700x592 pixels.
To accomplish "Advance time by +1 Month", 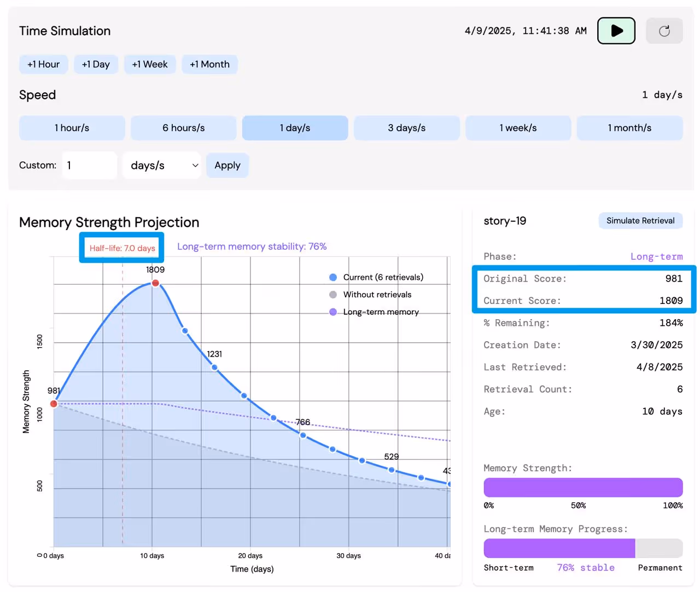I will (x=209, y=65).
